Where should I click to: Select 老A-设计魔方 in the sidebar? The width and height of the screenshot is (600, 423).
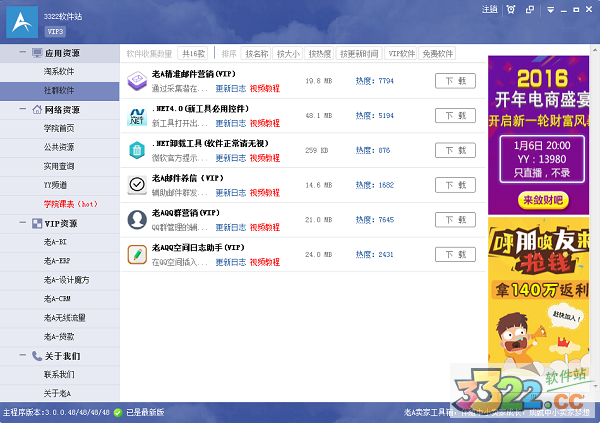coord(60,280)
